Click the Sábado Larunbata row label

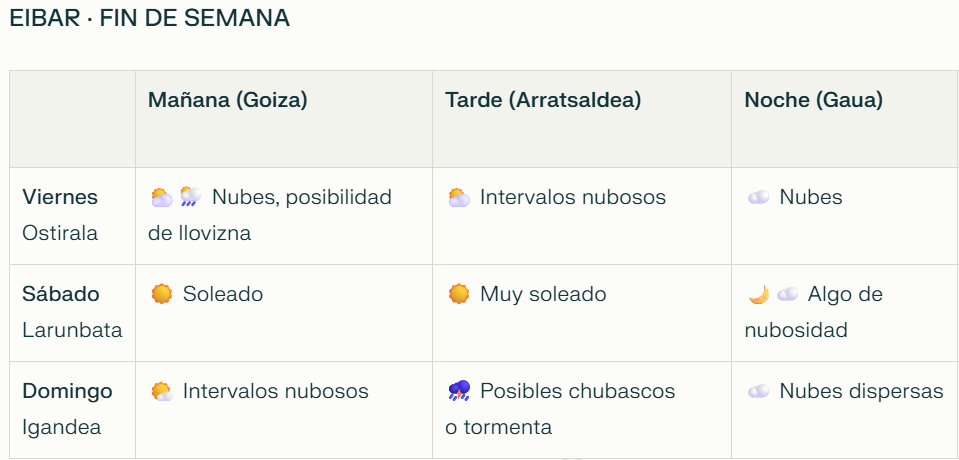[x=72, y=312]
